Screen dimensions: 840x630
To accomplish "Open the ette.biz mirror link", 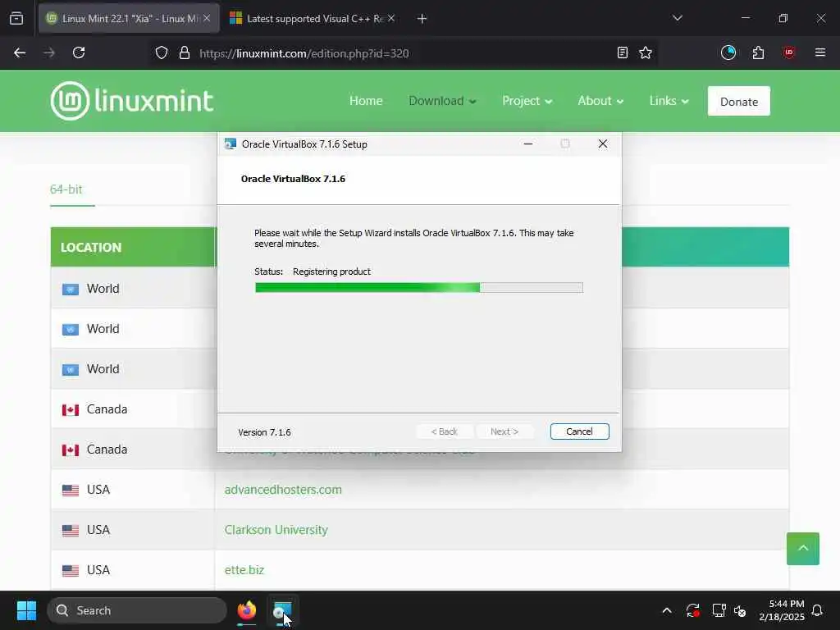I will pos(244,569).
